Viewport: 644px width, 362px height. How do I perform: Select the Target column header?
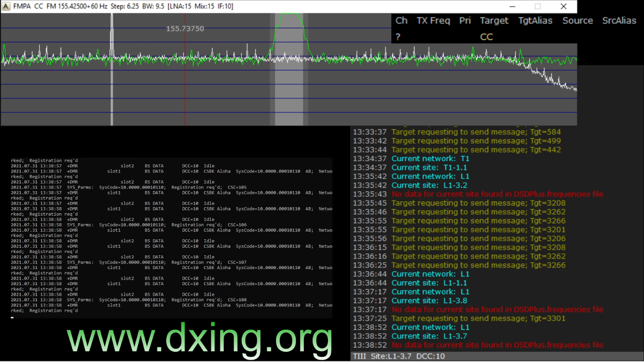(494, 21)
